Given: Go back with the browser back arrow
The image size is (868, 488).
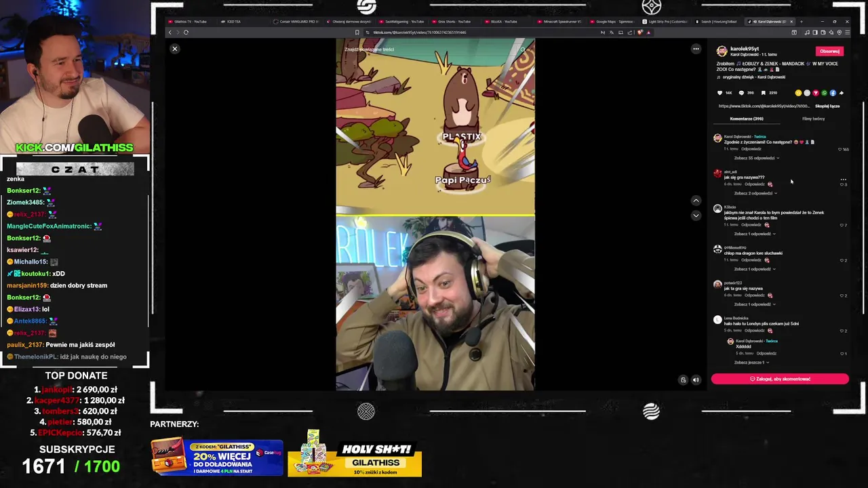Looking at the screenshot, I should 170,32.
